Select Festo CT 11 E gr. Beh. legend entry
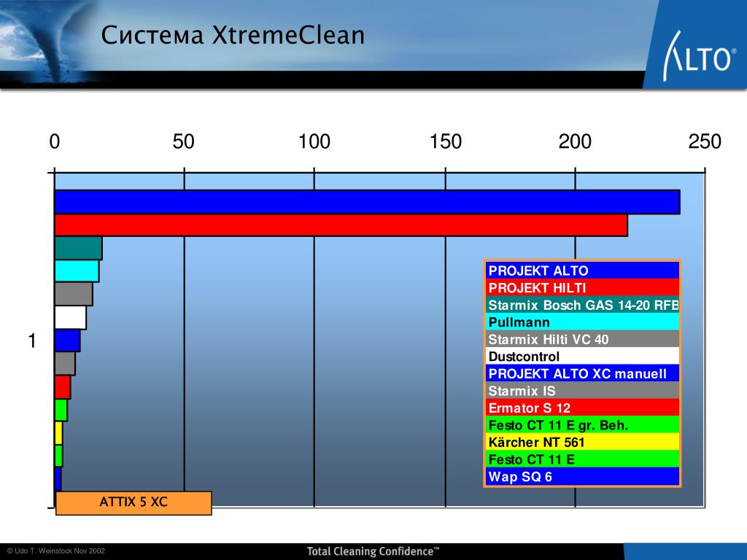 click(x=583, y=425)
